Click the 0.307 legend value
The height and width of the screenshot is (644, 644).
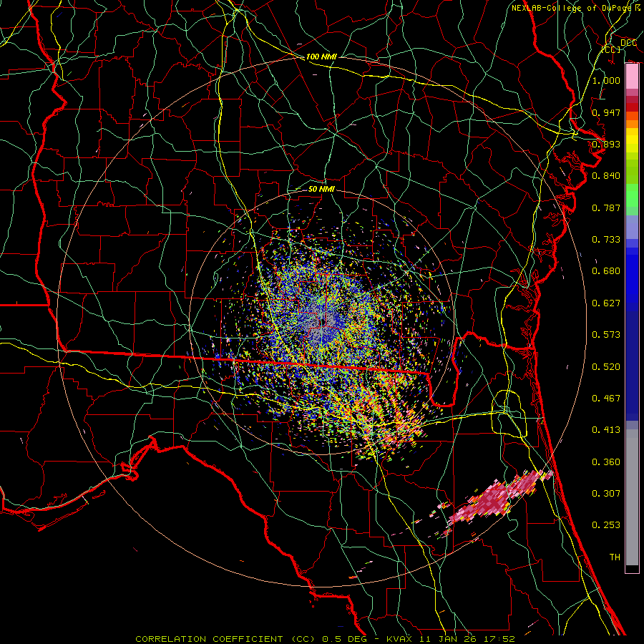click(x=606, y=493)
